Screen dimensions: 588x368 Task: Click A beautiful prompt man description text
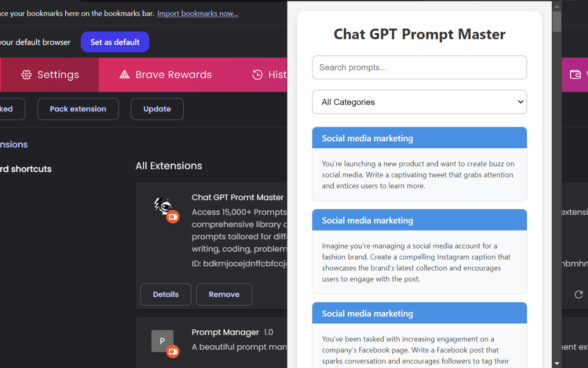coord(239,347)
